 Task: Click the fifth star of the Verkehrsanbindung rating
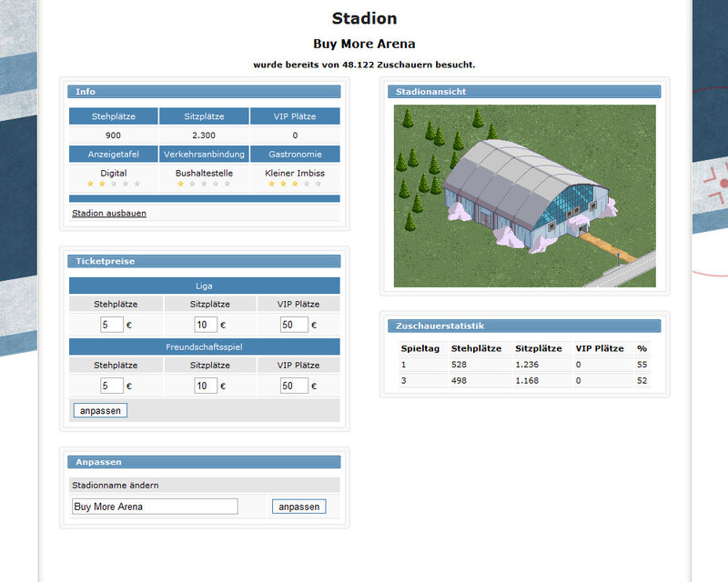(x=227, y=184)
